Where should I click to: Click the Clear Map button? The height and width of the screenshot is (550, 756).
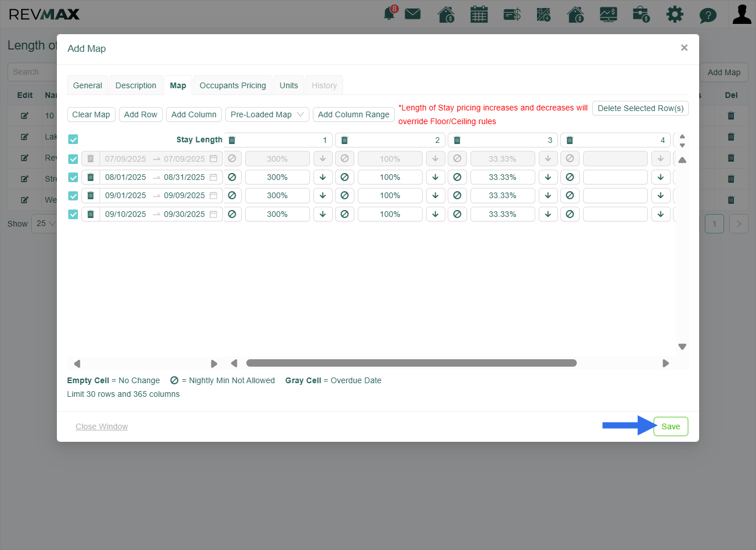coord(91,114)
